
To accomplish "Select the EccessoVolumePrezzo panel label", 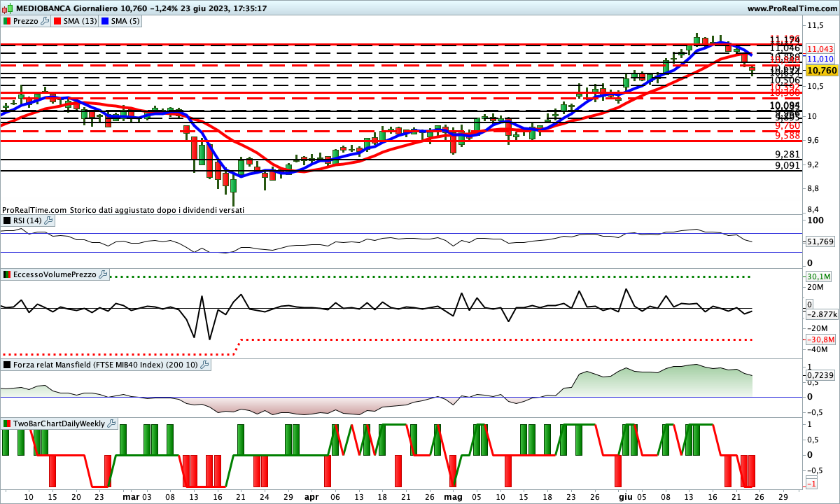I will [55, 274].
